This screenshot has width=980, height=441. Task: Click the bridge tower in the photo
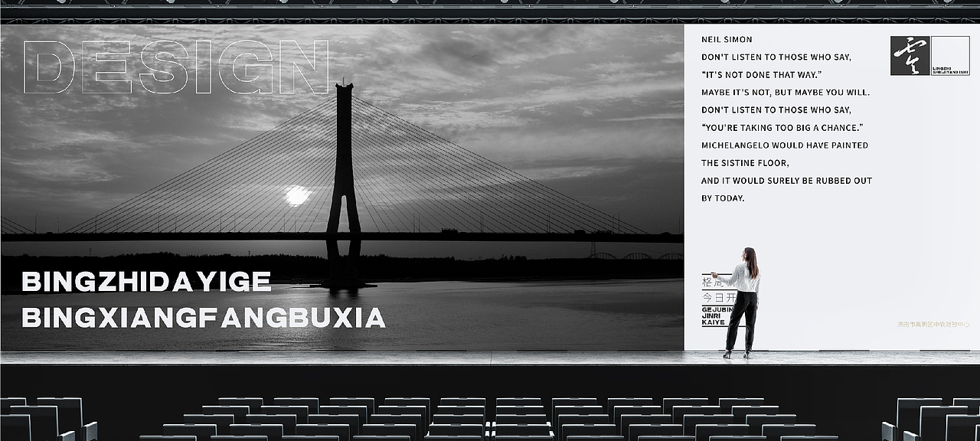point(344,184)
